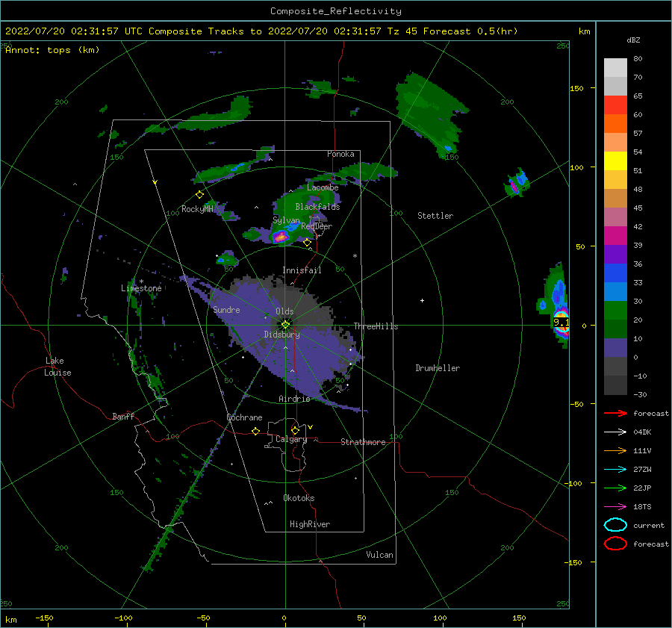
Task: Click the yellow diamond marker below RedDeer
Action: point(307,243)
